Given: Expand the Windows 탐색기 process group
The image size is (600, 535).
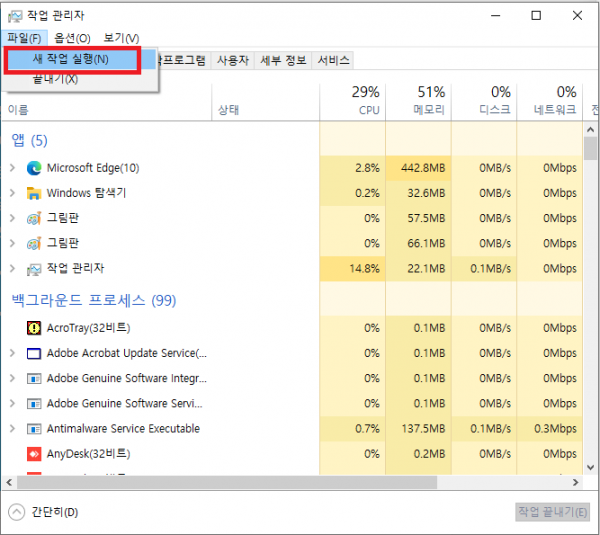Looking at the screenshot, I should tap(12, 193).
